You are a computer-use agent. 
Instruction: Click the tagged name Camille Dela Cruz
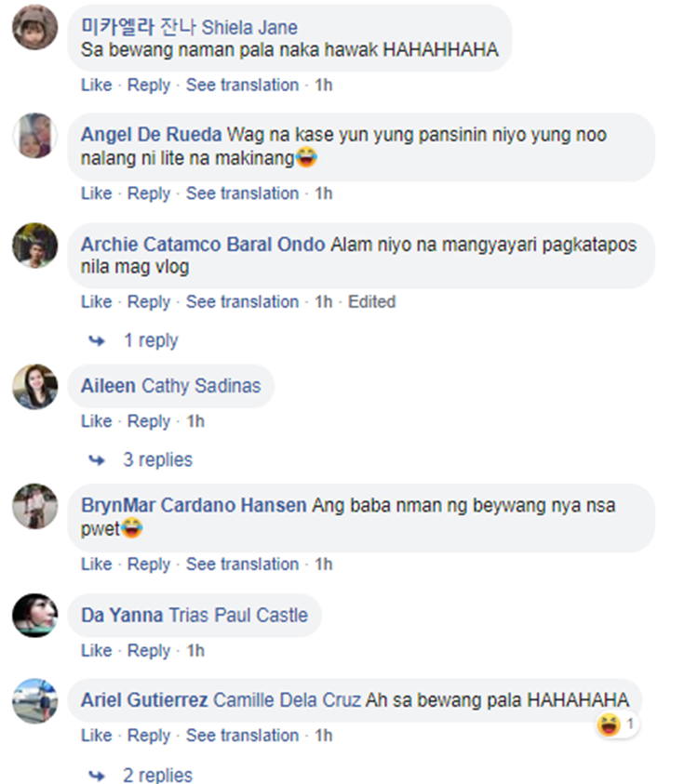pos(288,700)
